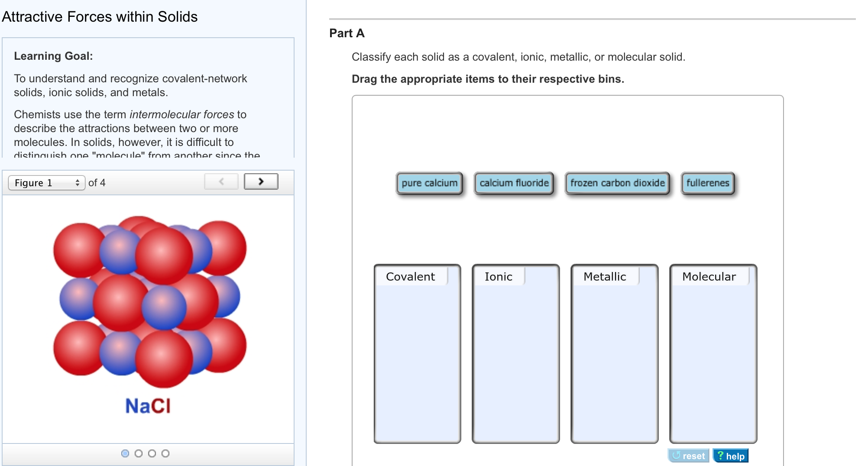The height and width of the screenshot is (466, 868).
Task: Select the calcium fluoride item
Action: pyautogui.click(x=514, y=183)
